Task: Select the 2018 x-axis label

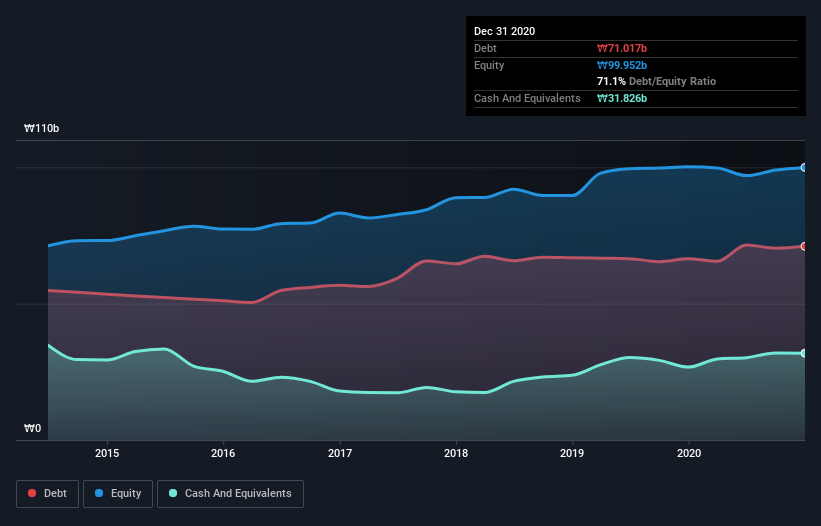Action: 456,453
